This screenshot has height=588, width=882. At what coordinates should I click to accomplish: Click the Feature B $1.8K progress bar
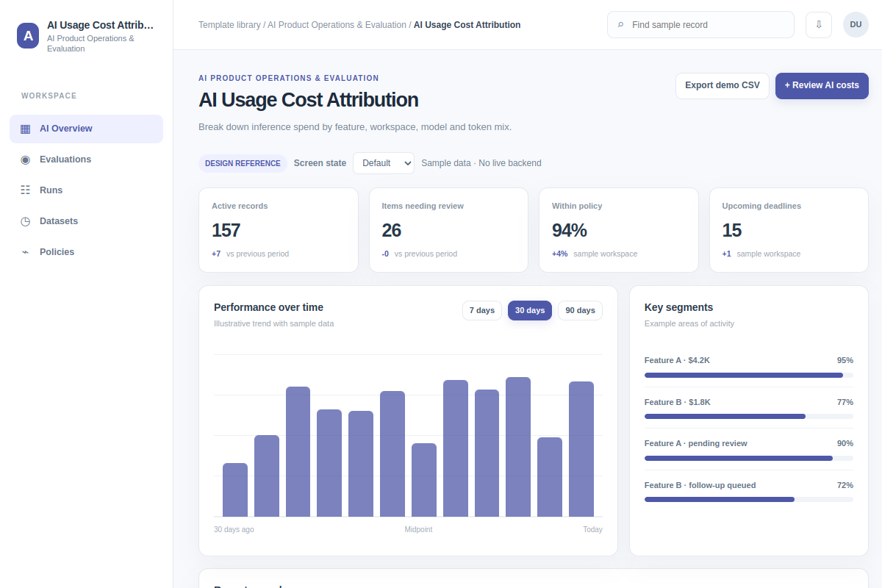click(749, 417)
